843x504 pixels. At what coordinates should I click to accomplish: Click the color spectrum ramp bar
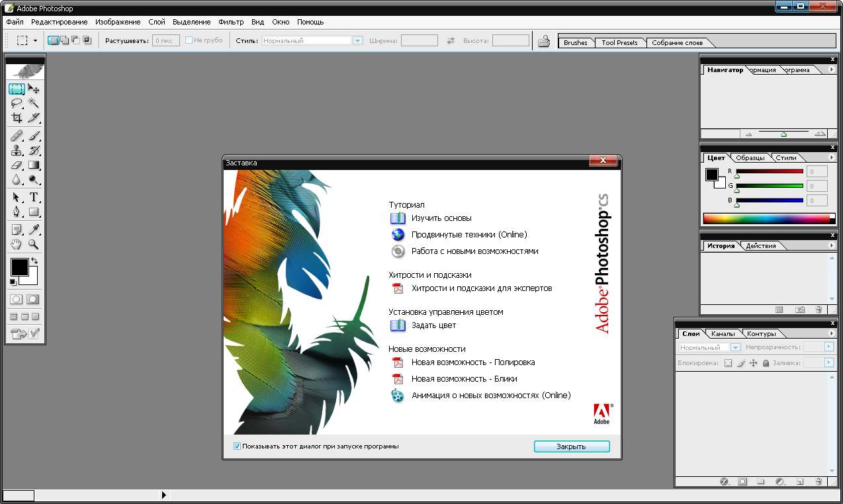[765, 218]
